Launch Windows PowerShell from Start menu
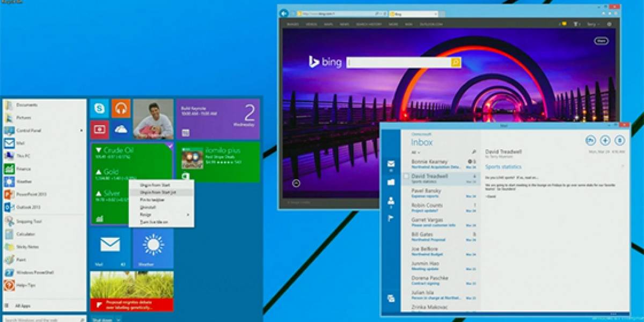This screenshot has width=644, height=322. (44, 273)
